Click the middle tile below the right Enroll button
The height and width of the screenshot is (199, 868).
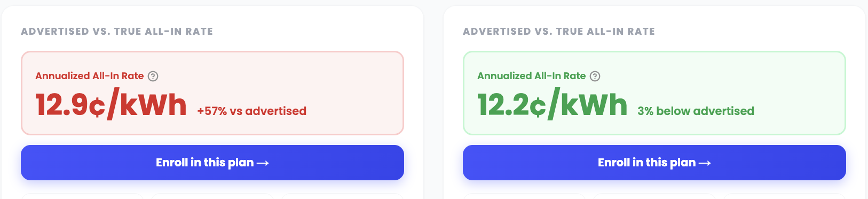(x=654, y=196)
